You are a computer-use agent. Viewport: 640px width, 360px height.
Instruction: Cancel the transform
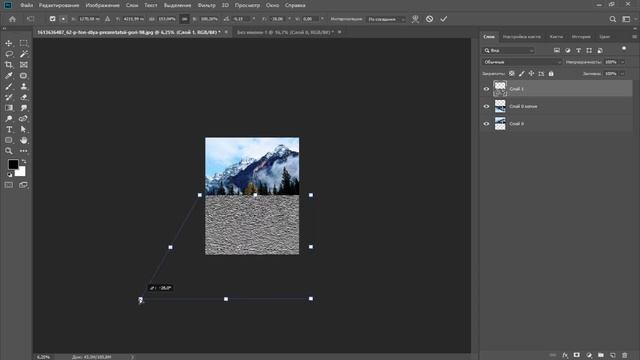tap(429, 19)
